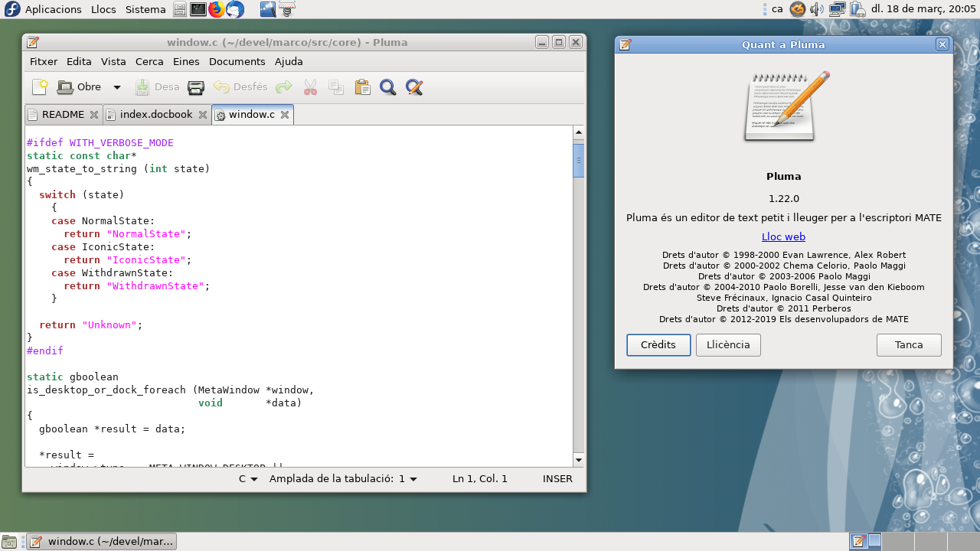This screenshot has height=551, width=980.
Task: Open the Aplicacions panel menu
Action: point(53,9)
